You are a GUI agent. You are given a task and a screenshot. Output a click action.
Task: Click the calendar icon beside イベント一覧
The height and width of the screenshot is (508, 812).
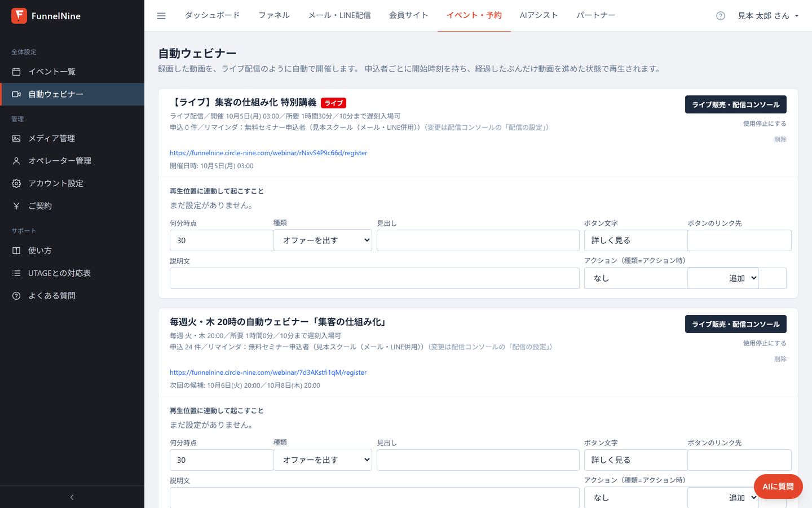point(16,72)
